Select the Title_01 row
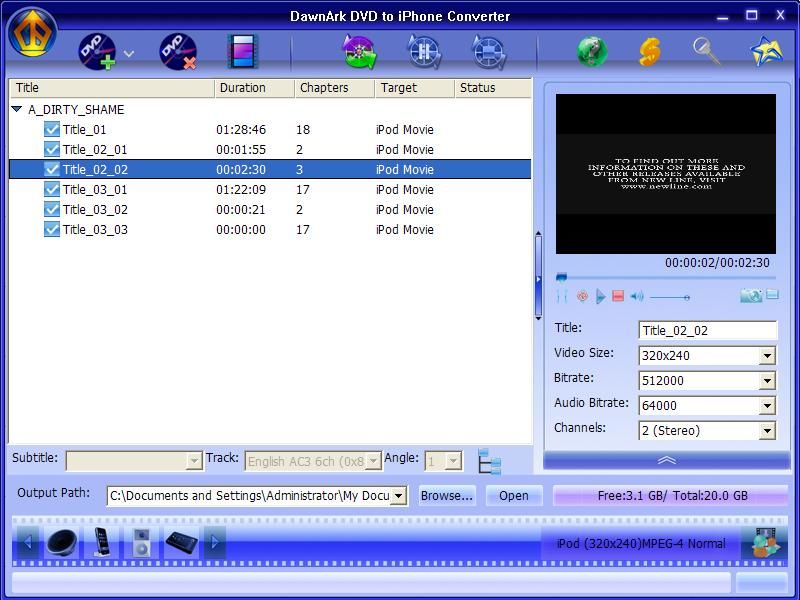 [x=270, y=129]
